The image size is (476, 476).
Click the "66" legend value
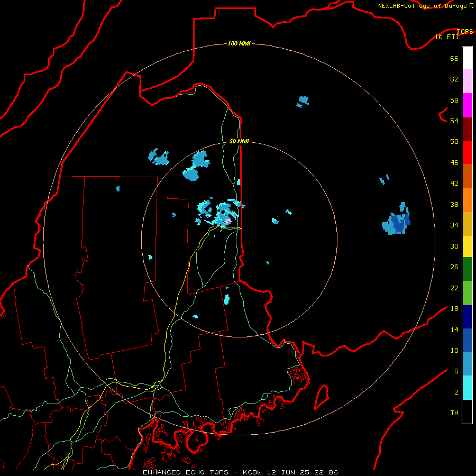(x=454, y=58)
